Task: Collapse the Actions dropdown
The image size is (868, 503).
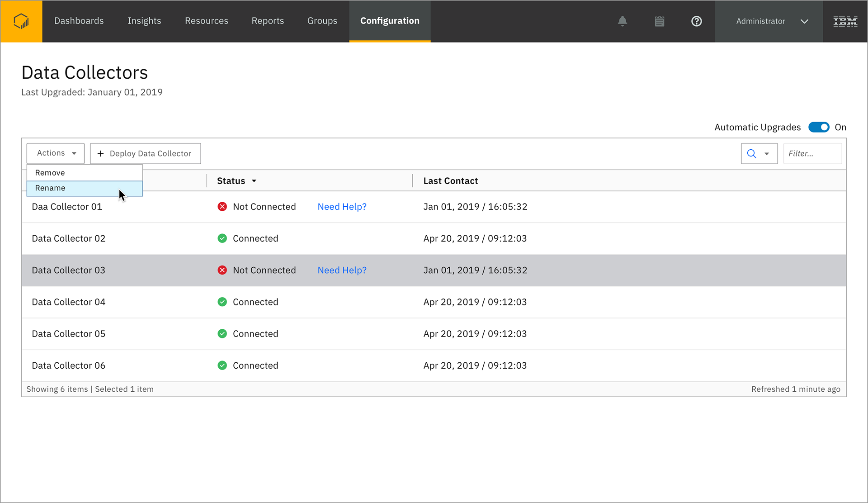Action: [x=56, y=153]
